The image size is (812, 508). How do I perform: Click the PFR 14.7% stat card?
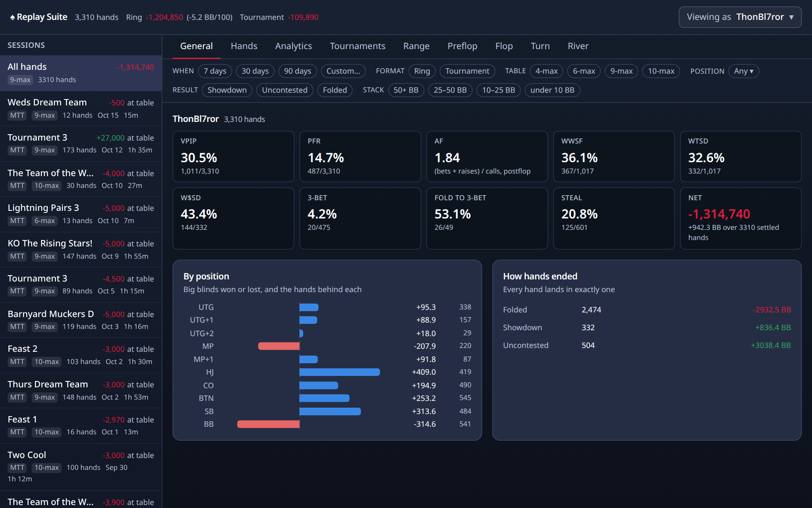pyautogui.click(x=360, y=157)
